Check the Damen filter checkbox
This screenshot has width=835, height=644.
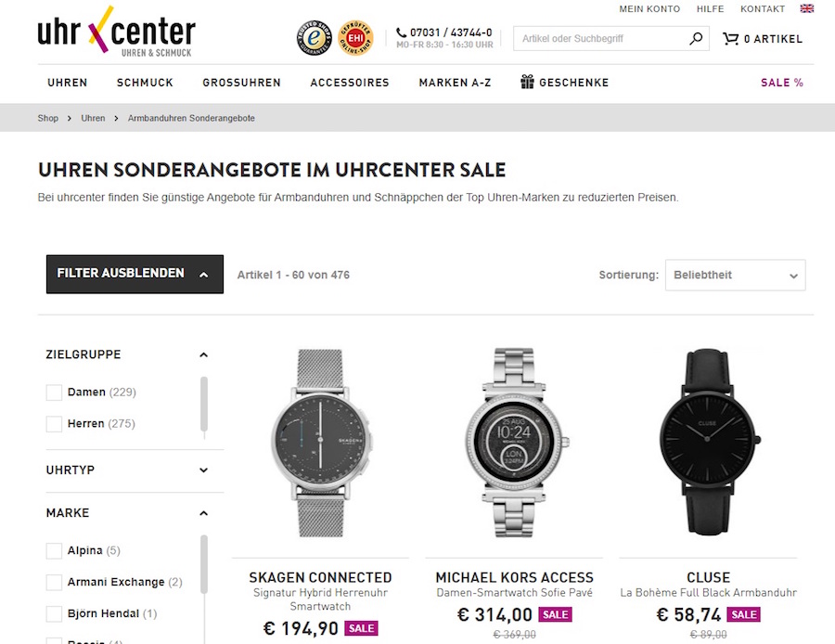(54, 393)
